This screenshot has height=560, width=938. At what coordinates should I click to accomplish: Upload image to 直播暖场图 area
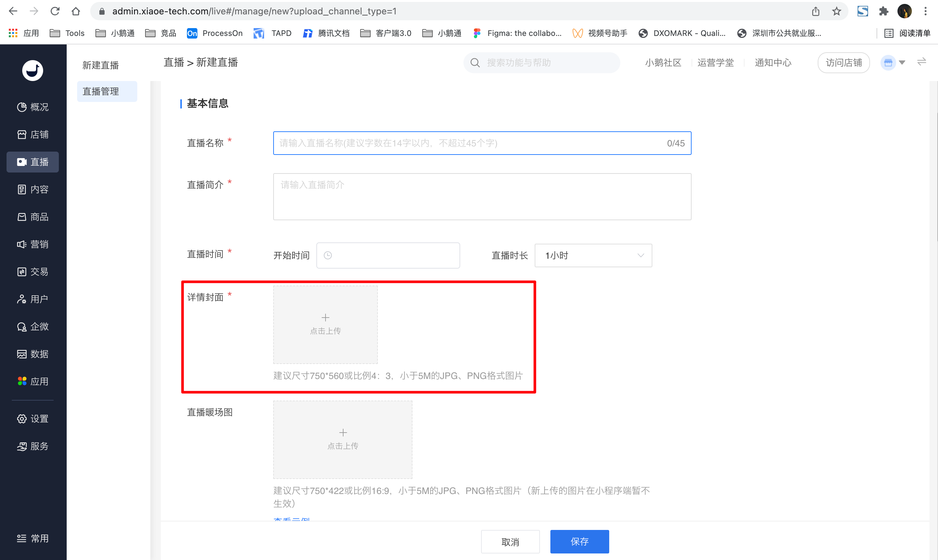[343, 440]
